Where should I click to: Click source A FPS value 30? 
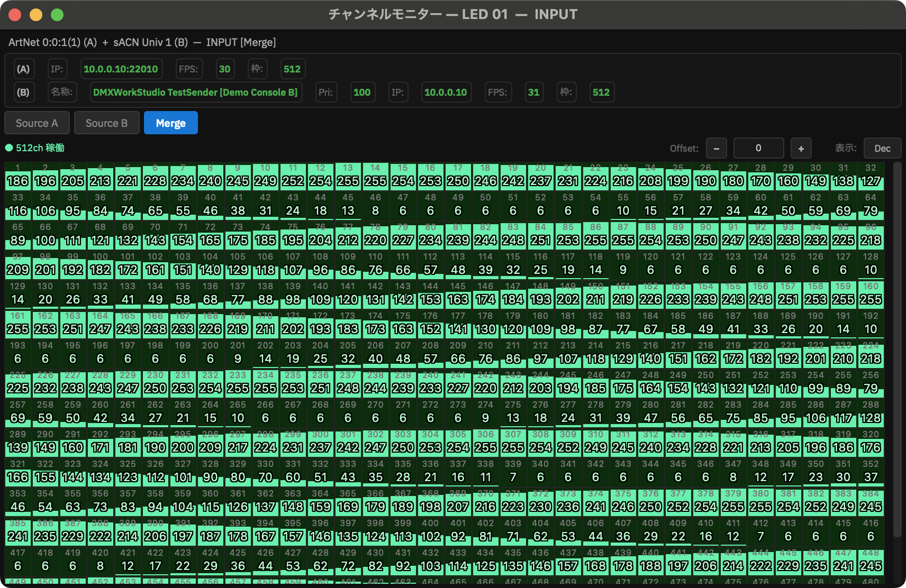click(225, 69)
